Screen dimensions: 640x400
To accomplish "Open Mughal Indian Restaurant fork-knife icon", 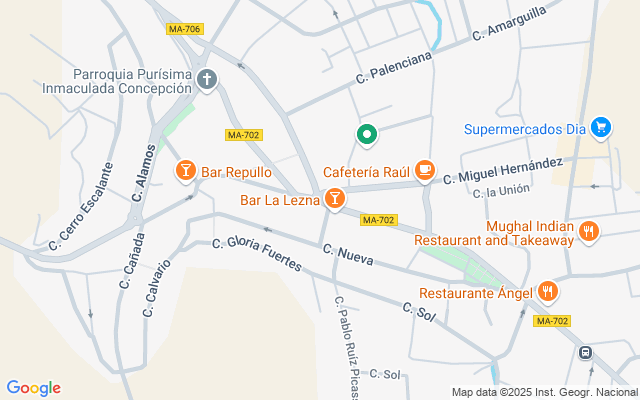I will point(589,232).
